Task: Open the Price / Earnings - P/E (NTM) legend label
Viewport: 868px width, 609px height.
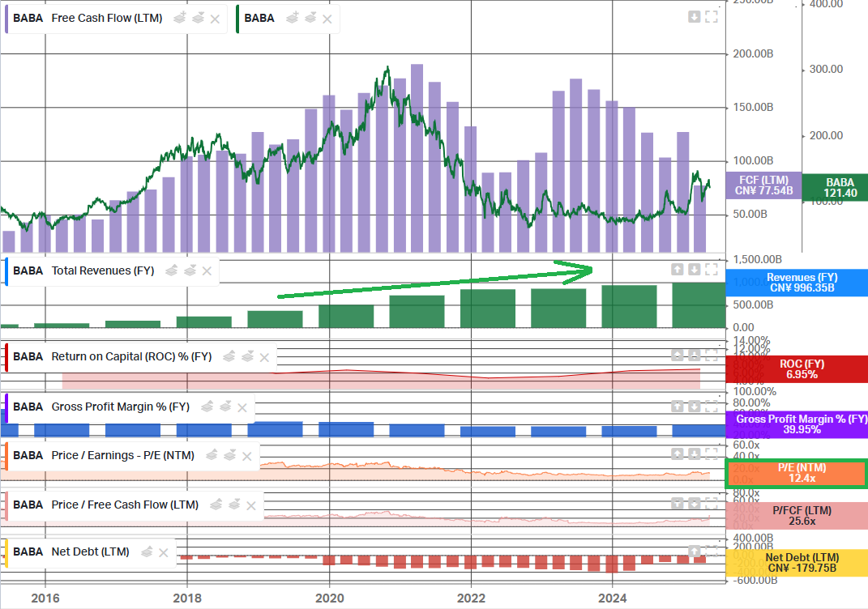Action: [123, 456]
